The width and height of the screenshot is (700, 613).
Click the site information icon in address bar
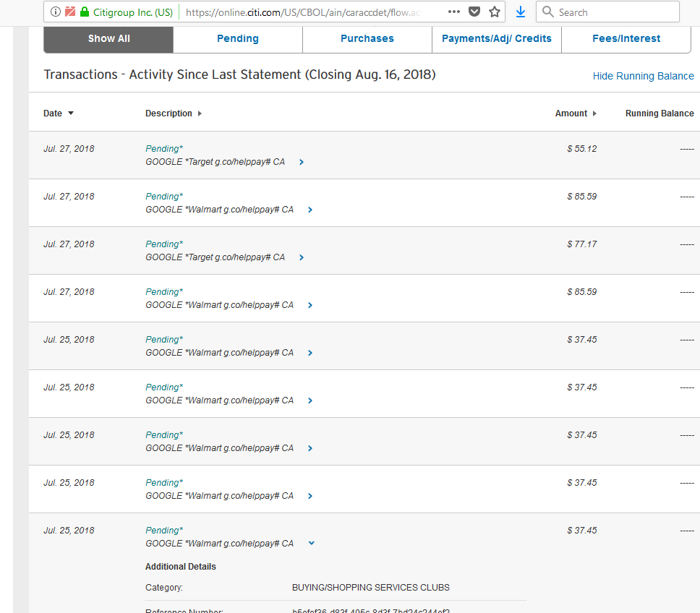coord(56,12)
